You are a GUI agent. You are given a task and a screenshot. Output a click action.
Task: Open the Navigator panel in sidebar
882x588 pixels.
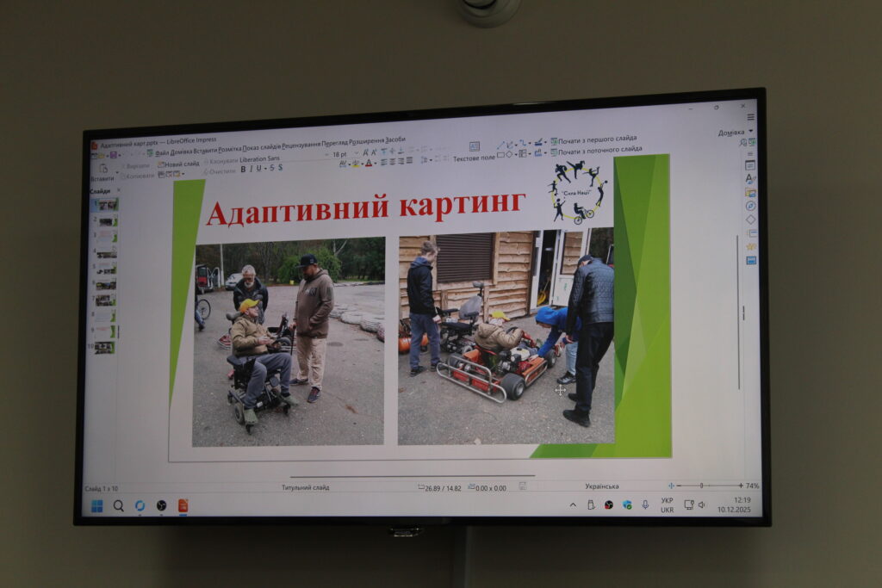[x=750, y=206]
